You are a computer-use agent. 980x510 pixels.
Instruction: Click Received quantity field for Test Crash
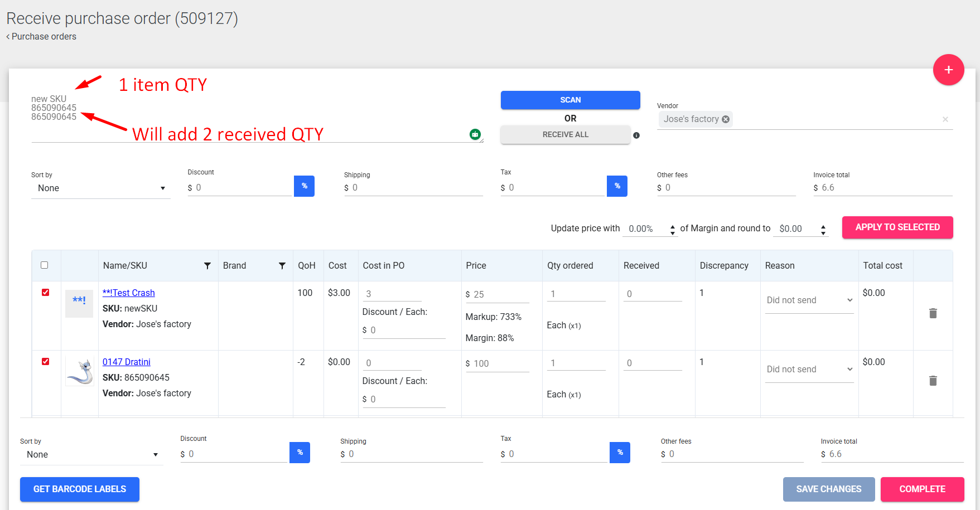(x=653, y=294)
